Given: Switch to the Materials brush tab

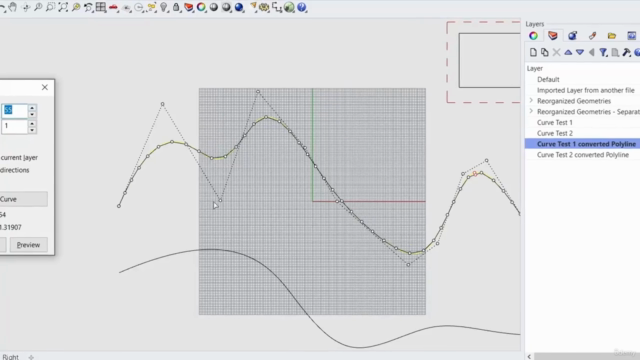Looking at the screenshot, I should 592,36.
